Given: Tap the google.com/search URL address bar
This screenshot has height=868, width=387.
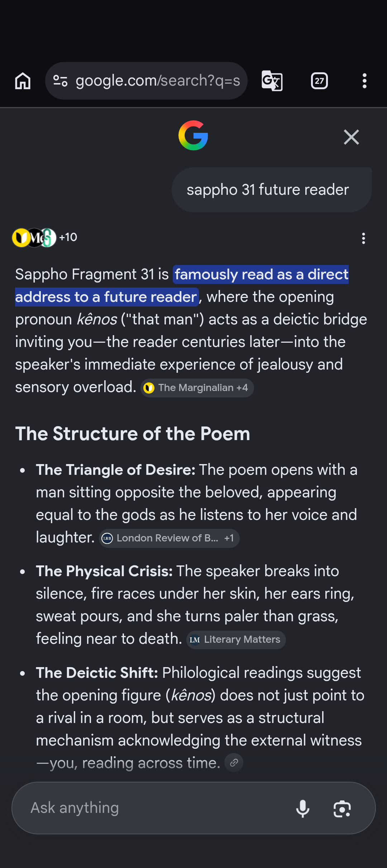Looking at the screenshot, I should coord(146,81).
